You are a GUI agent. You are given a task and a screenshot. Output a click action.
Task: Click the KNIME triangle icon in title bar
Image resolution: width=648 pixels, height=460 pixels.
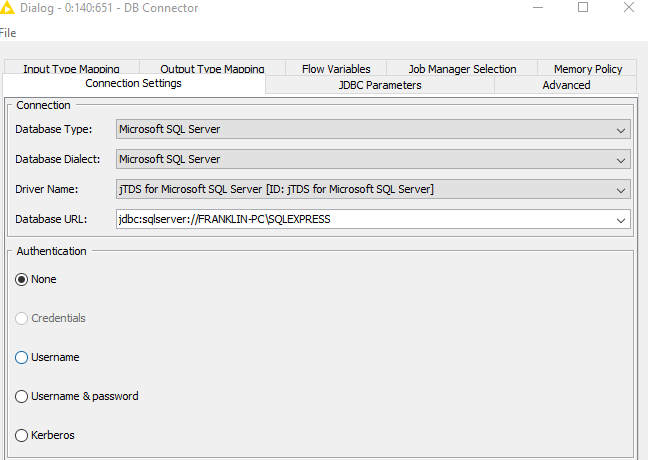7,7
